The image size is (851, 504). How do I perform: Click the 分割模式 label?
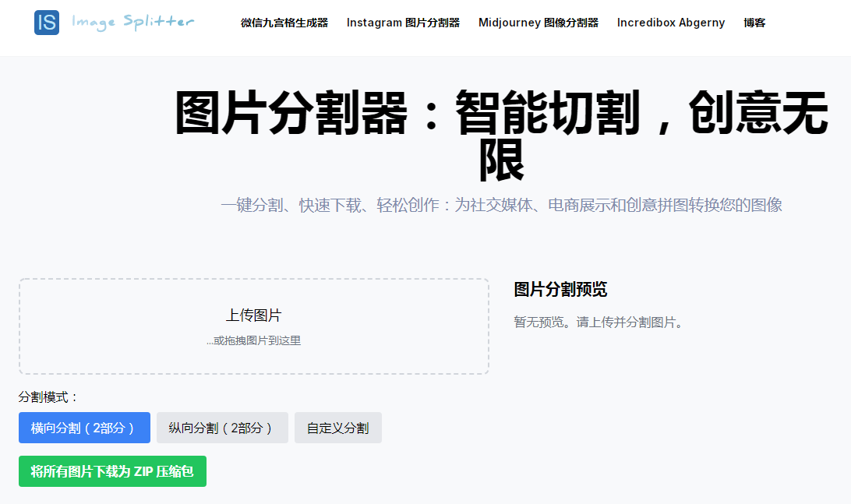48,397
